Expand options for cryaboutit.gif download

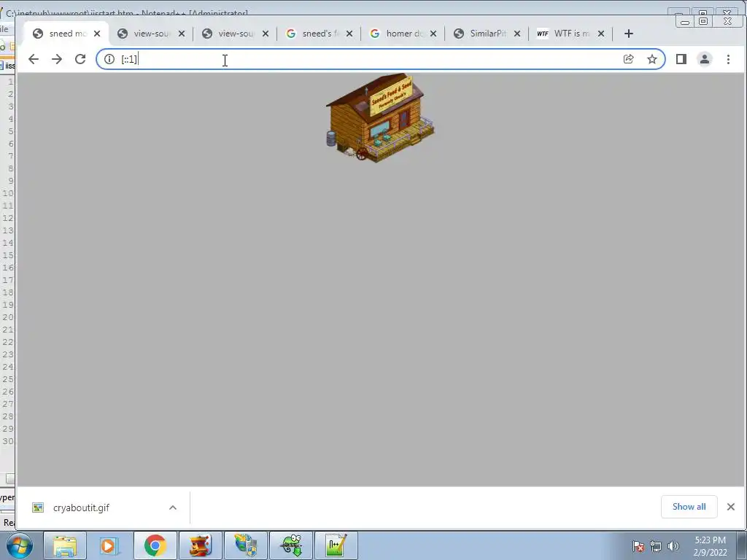pos(173,507)
